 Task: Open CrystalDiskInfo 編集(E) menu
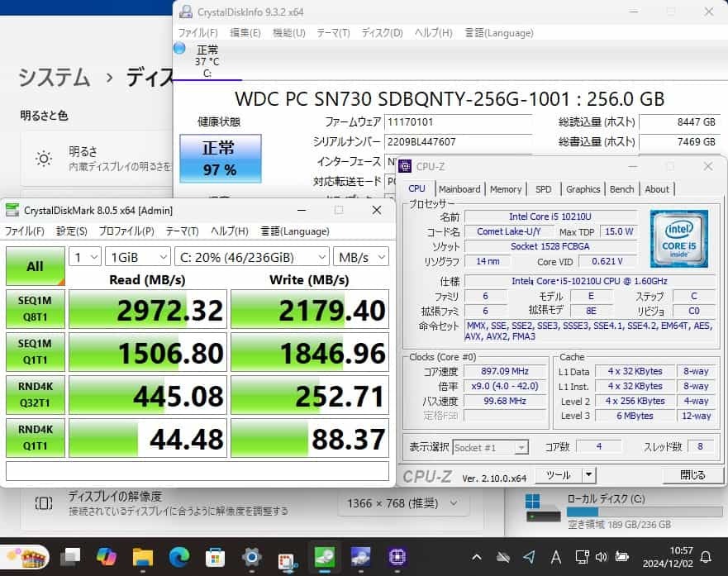tap(245, 33)
